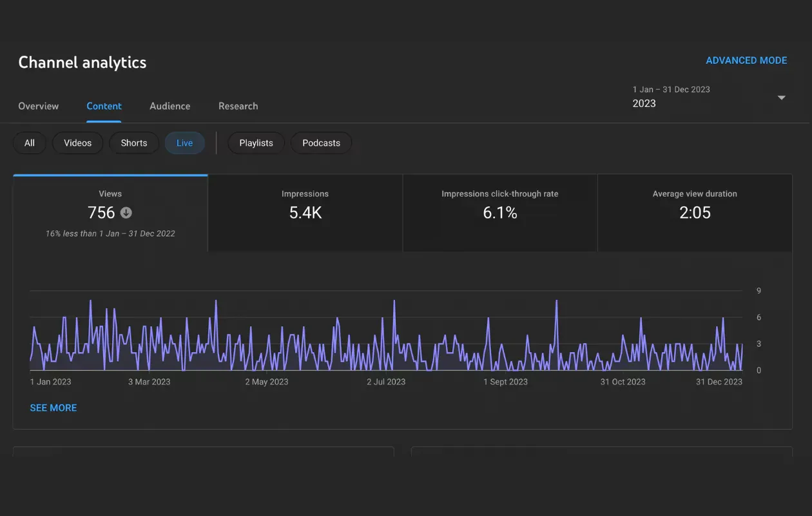
Task: Click the '1 Sept 2023' axis label
Action: [506, 382]
